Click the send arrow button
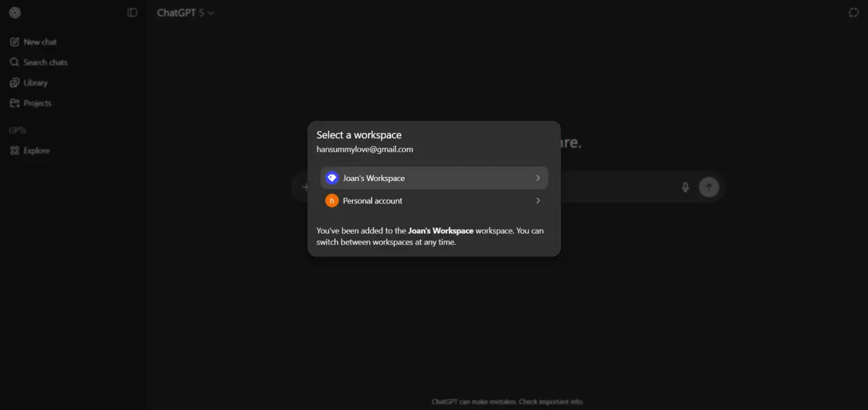Screen dimensions: 868x410 tap(709, 187)
